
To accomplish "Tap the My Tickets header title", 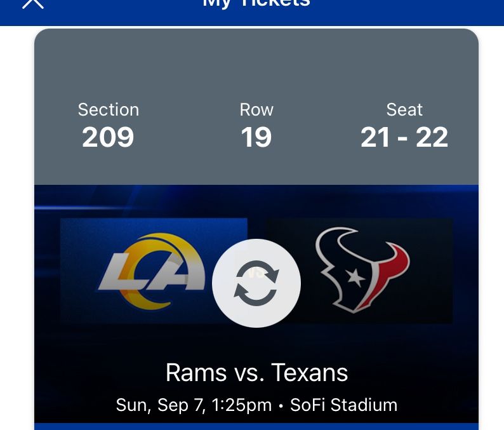I will coord(256,4).
